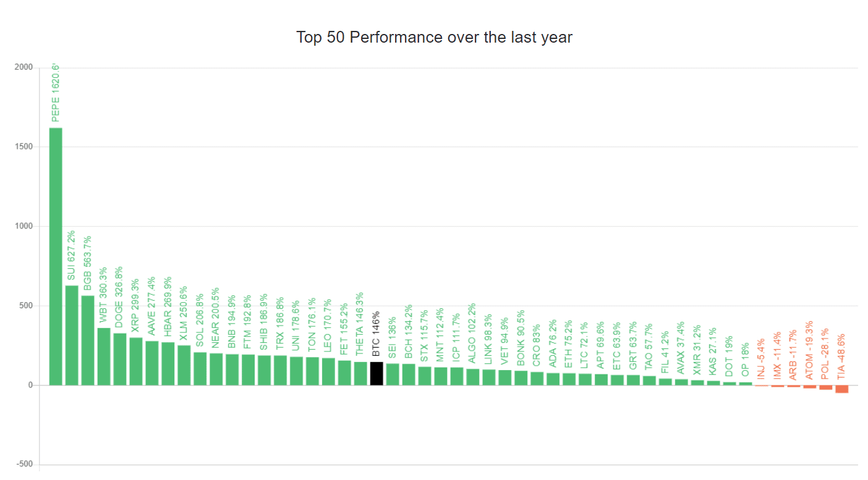Click the 2000 y-axis label
The image size is (868, 480).
[x=23, y=67]
